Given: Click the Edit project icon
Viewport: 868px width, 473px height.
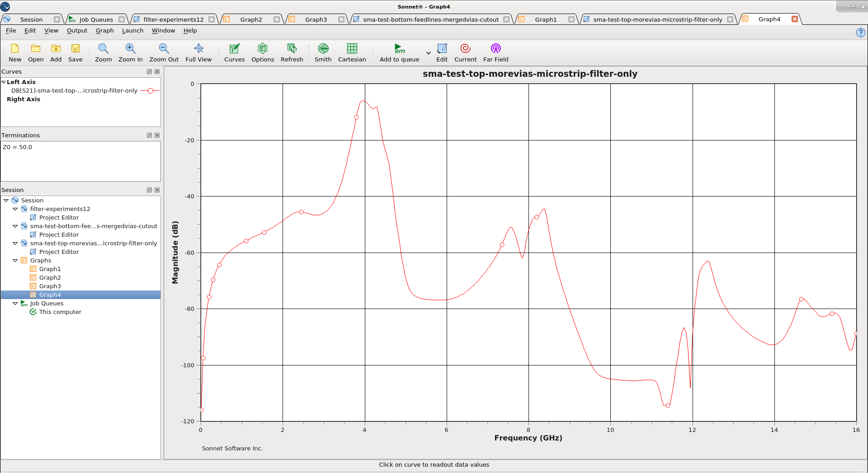Looking at the screenshot, I should coord(442,48).
